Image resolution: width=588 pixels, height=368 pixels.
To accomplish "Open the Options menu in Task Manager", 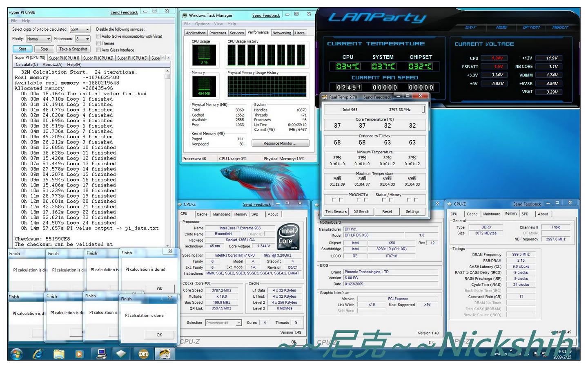I will tap(202, 24).
